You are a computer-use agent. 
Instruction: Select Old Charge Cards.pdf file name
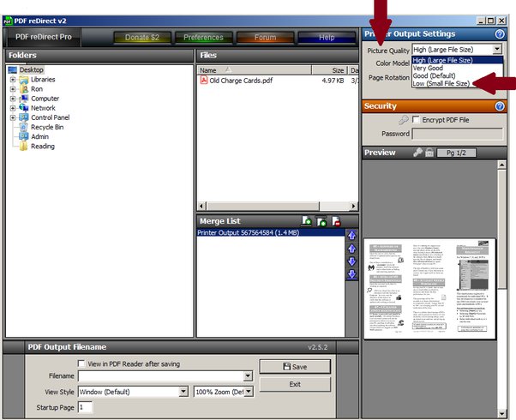(241, 81)
